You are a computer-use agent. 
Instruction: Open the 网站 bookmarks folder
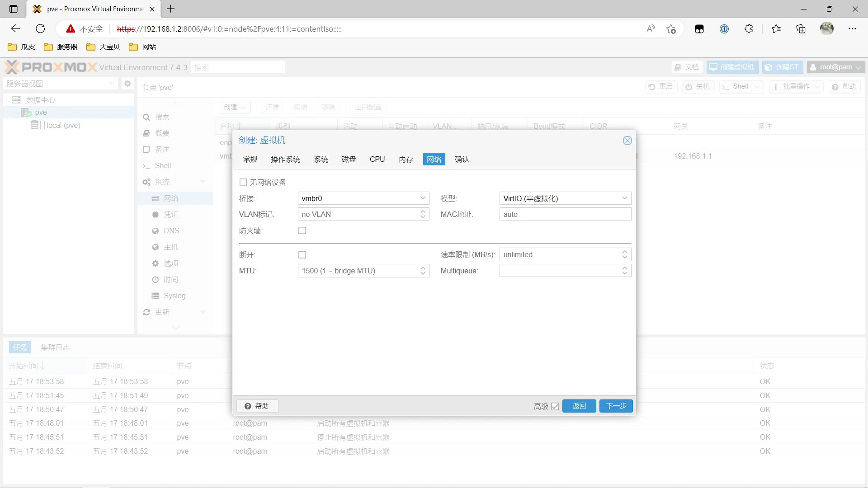pos(142,47)
